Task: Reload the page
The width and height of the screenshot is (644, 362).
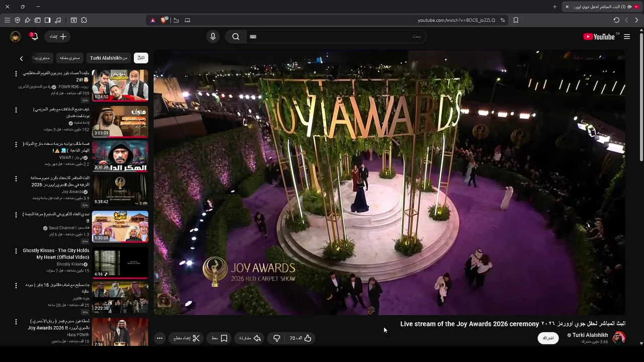Action: point(616,20)
